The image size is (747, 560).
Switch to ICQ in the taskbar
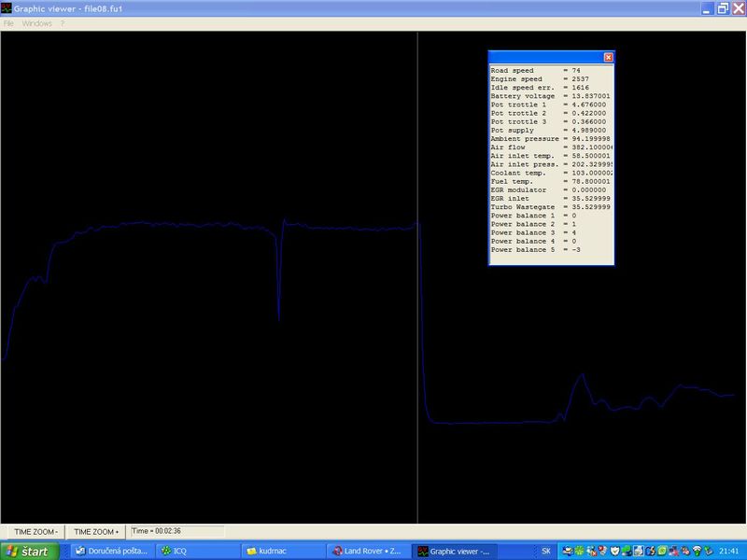[x=196, y=552]
